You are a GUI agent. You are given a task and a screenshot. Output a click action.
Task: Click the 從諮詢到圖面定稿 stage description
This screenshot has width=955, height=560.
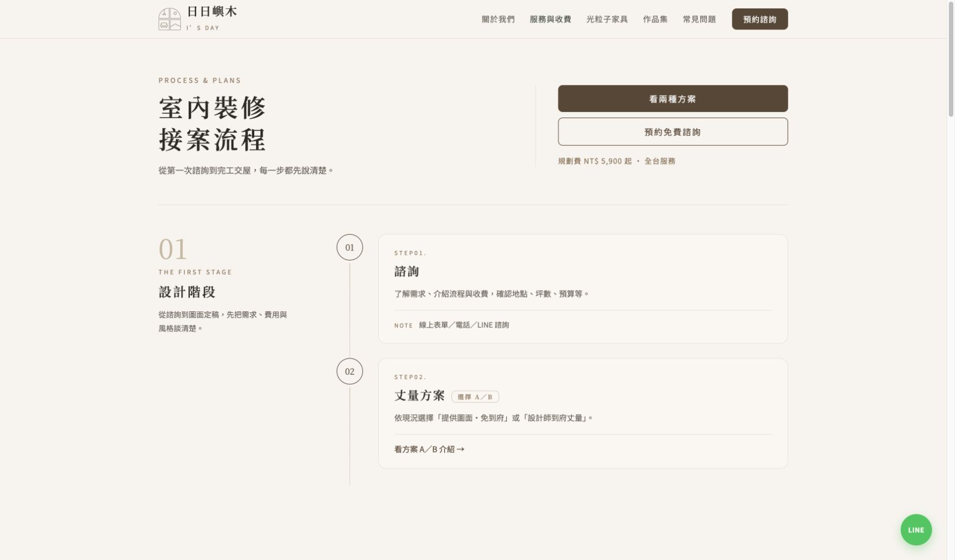tap(223, 322)
